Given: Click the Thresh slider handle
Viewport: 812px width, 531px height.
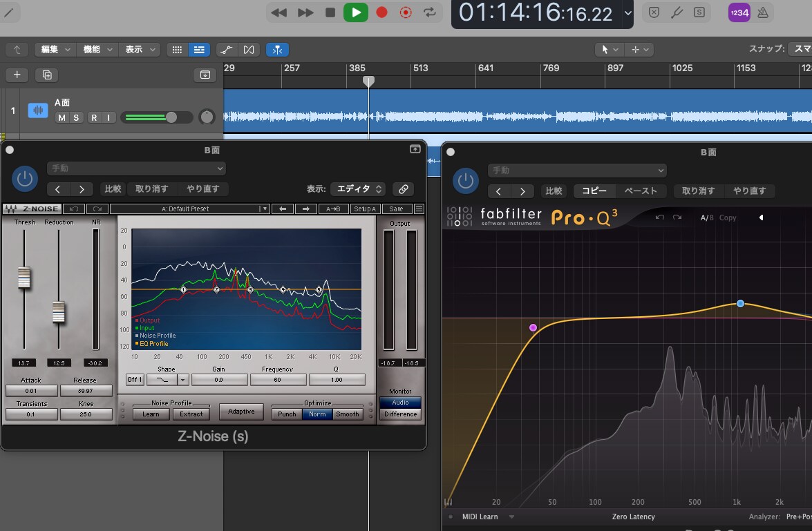Looking at the screenshot, I should pos(23,278).
